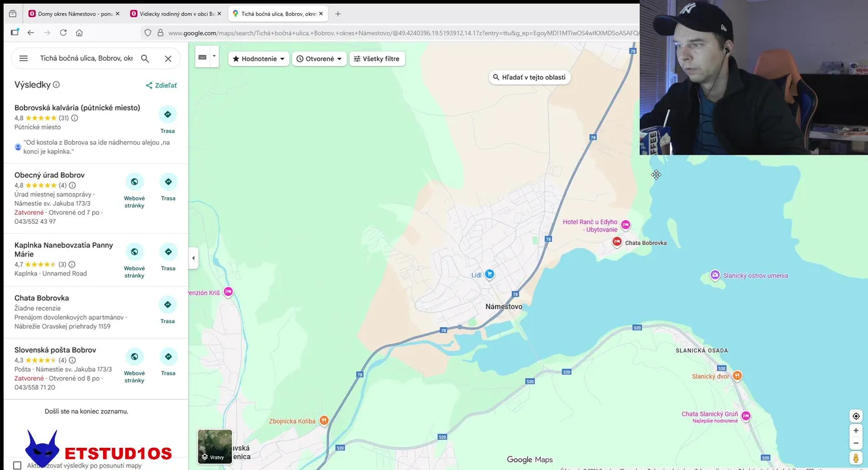
Task: Click the search magnifier icon in the search box
Action: [x=145, y=58]
